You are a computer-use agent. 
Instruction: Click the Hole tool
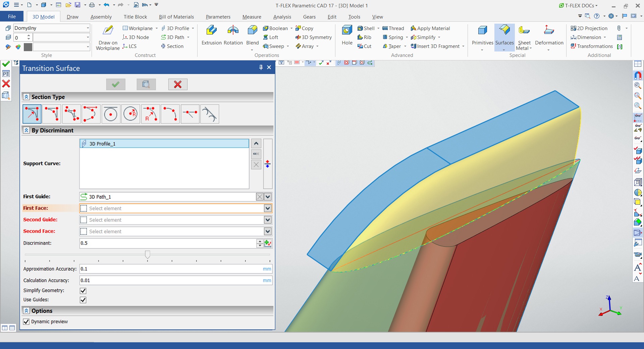[x=347, y=35]
